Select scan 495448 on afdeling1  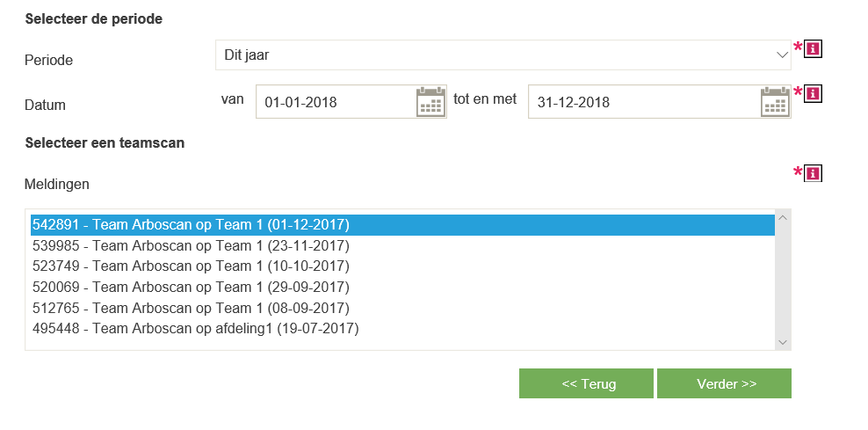[195, 329]
